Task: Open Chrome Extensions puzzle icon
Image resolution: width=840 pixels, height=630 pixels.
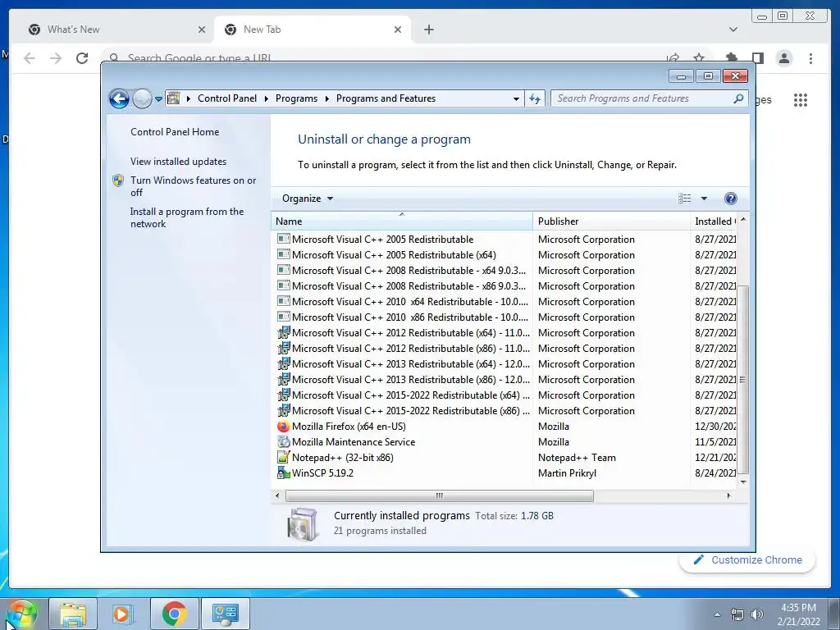Action: pos(731,58)
